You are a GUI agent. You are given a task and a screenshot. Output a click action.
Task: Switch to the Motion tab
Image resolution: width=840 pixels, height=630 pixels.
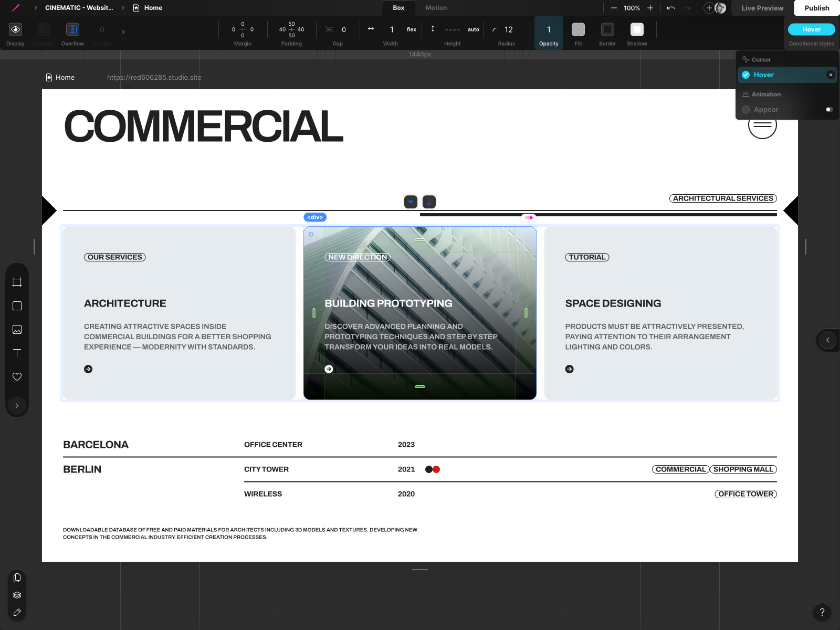(436, 7)
